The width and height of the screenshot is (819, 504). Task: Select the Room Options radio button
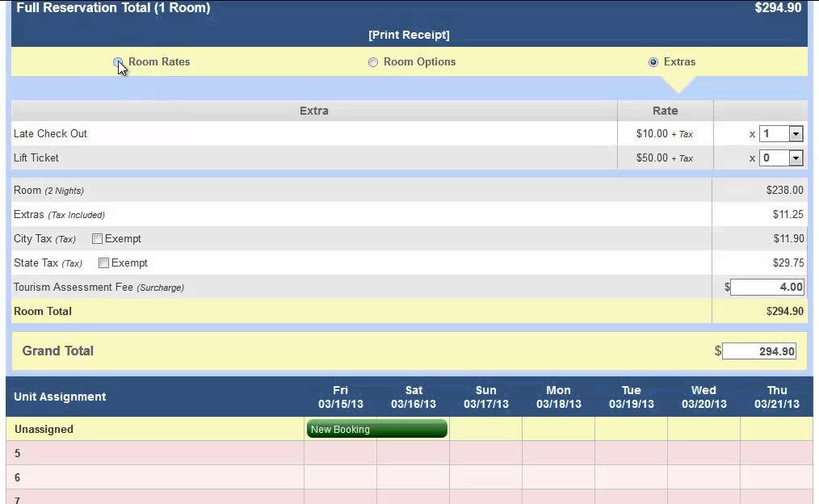373,62
